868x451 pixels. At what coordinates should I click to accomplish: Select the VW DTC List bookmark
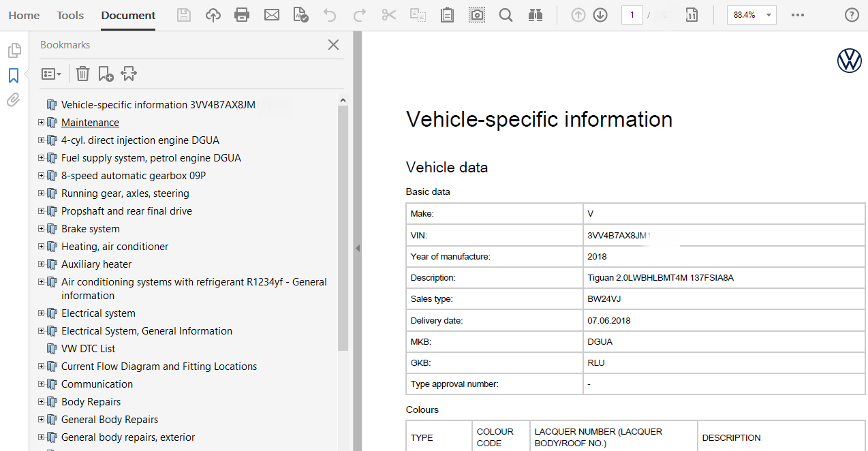click(x=88, y=349)
